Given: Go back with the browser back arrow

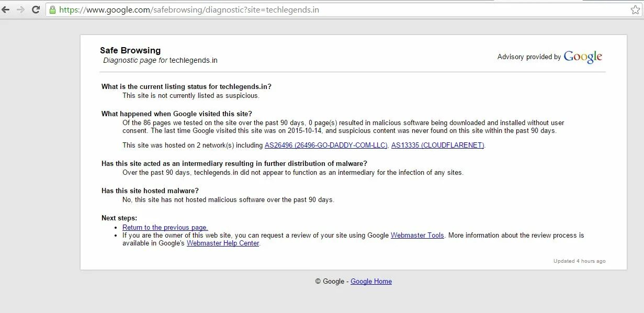Looking at the screenshot, I should (5, 9).
